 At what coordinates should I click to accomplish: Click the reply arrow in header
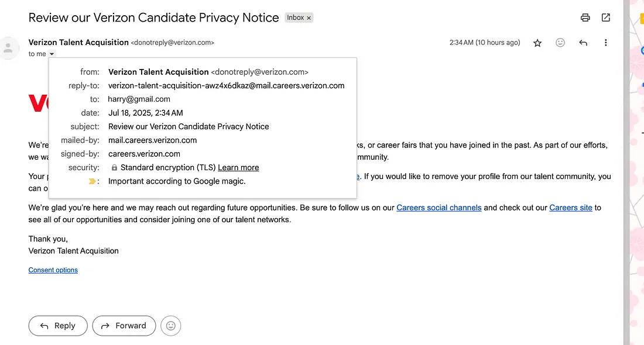click(x=583, y=43)
